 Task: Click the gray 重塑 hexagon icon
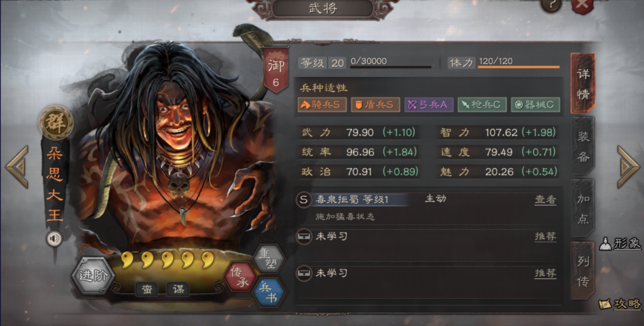pyautogui.click(x=269, y=259)
